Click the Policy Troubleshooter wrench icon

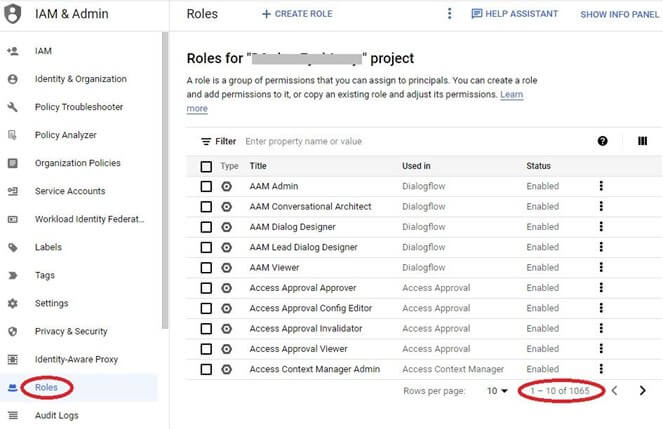(x=13, y=107)
